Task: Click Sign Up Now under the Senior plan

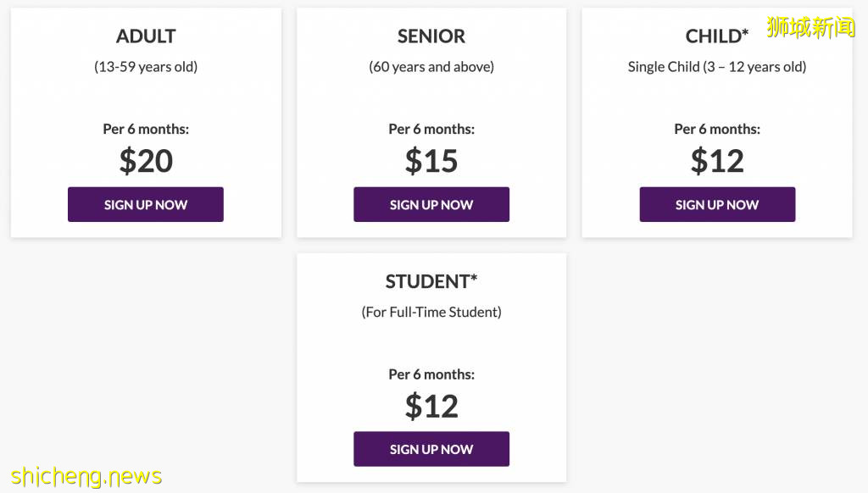Action: (x=431, y=205)
